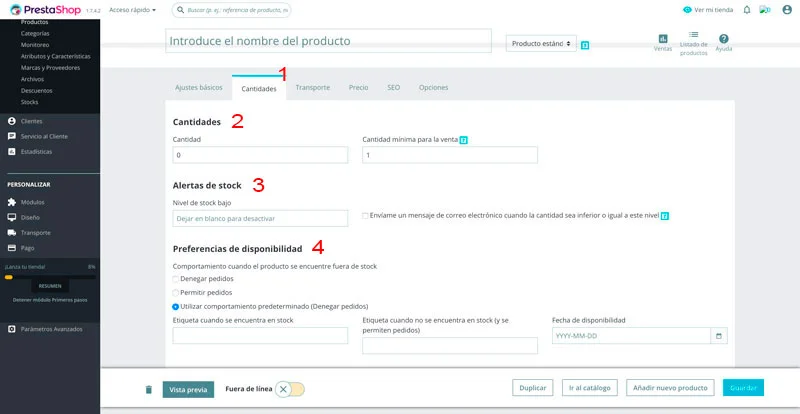
Task: Open the Acceso rápido dropdown
Action: (x=133, y=10)
